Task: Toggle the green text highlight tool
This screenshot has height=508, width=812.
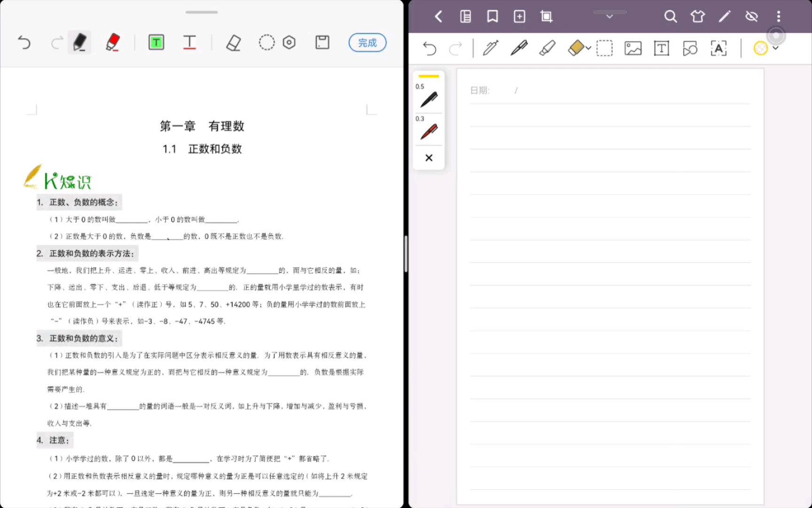Action: 156,42
